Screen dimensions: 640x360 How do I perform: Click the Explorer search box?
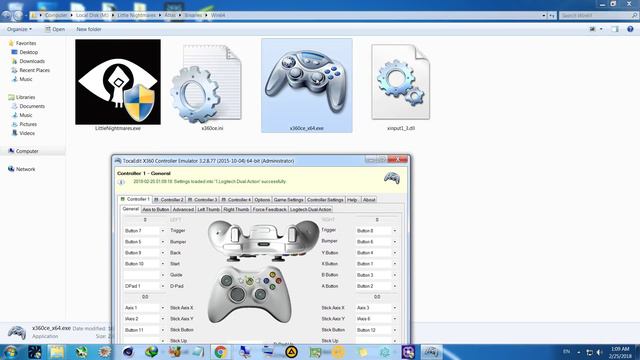(598, 16)
